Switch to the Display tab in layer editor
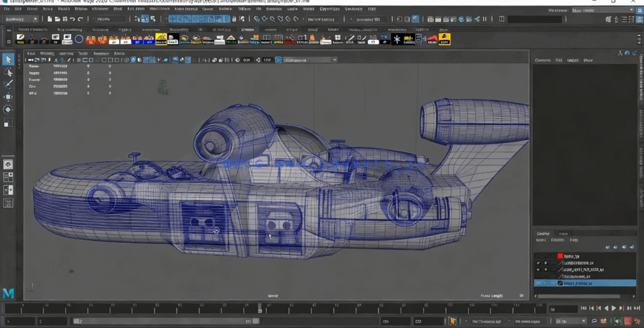644x328 pixels. point(543,234)
